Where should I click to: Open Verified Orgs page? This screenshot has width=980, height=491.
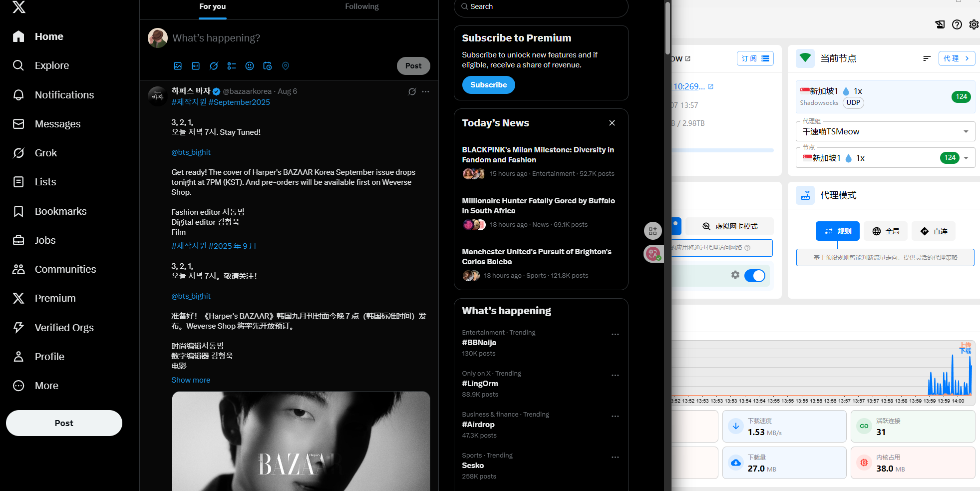[x=53, y=328]
